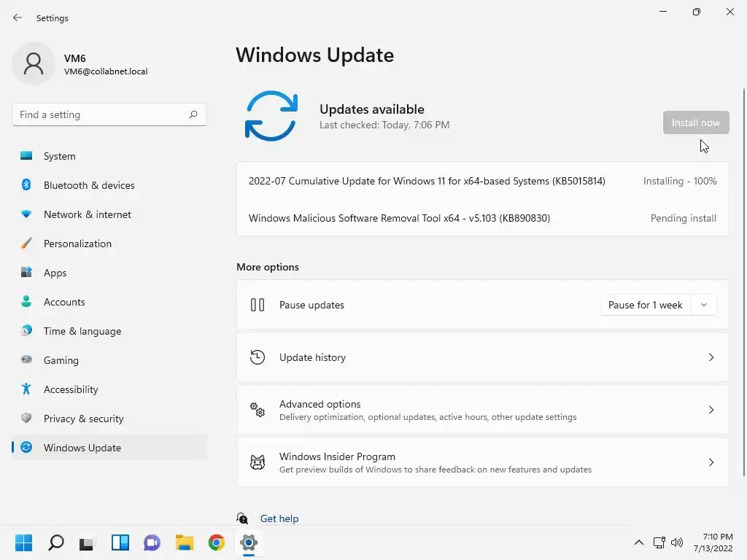Click the Get help link
747x560 pixels.
(x=279, y=518)
